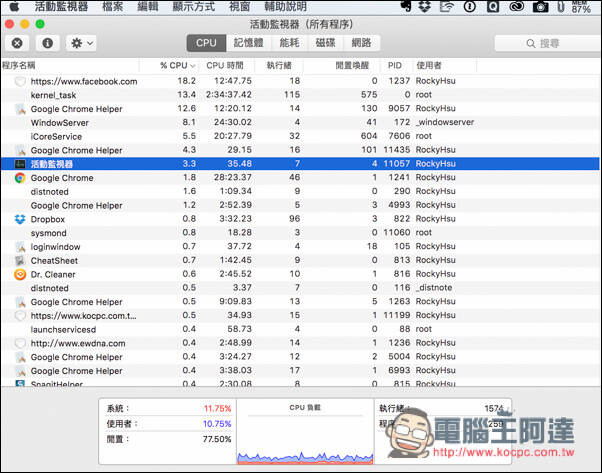Click icon of Google Chrome Helper PID 6993
The height and width of the screenshot is (473, 602).
coord(20,371)
